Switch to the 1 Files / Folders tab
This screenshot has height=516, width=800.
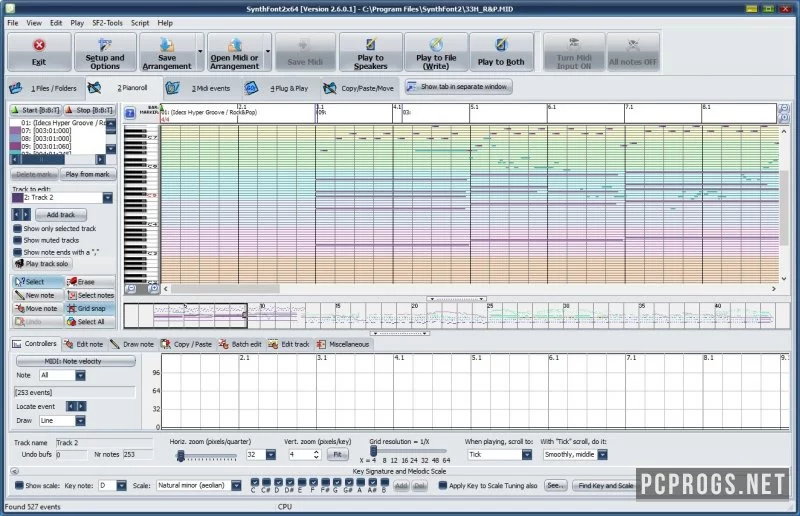point(45,88)
